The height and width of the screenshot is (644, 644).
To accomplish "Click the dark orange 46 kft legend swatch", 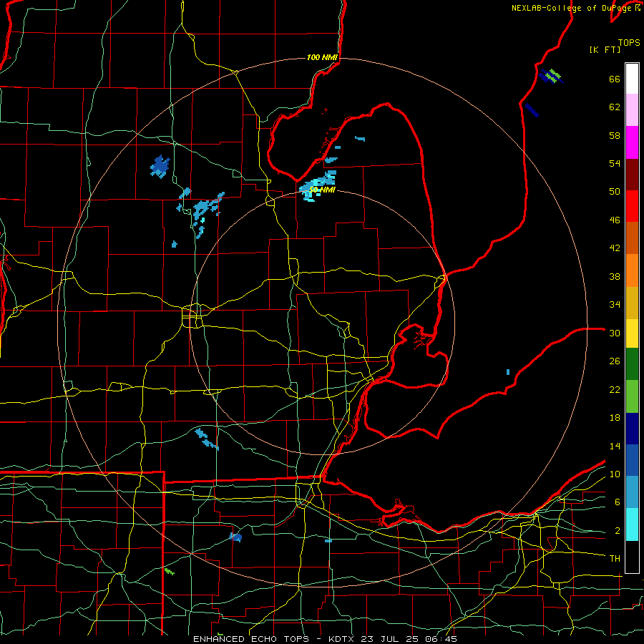I will 632,238.
